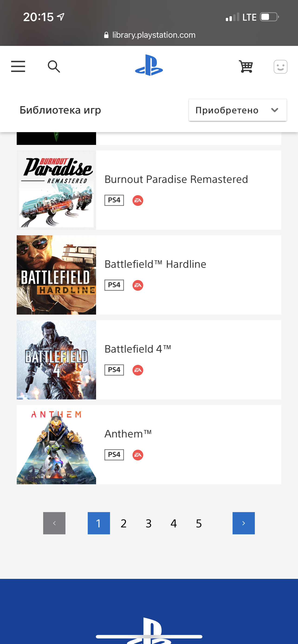
Task: Tap EA badge under Anthem
Action: click(138, 455)
